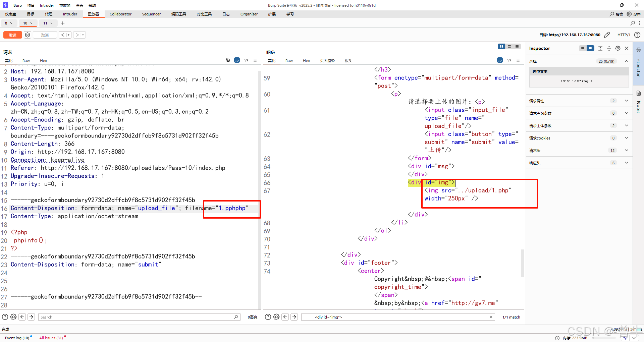Open the Collaborator main tab
This screenshot has height=342, width=644.
pos(120,14)
